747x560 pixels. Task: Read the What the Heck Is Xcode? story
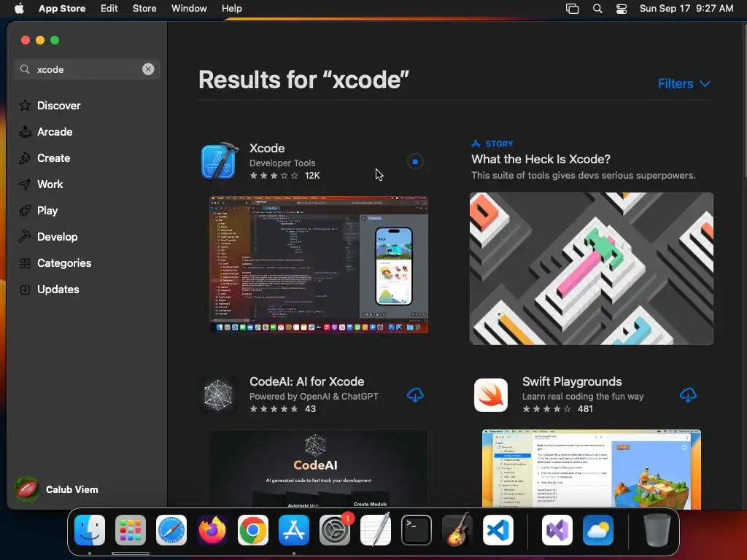click(541, 159)
